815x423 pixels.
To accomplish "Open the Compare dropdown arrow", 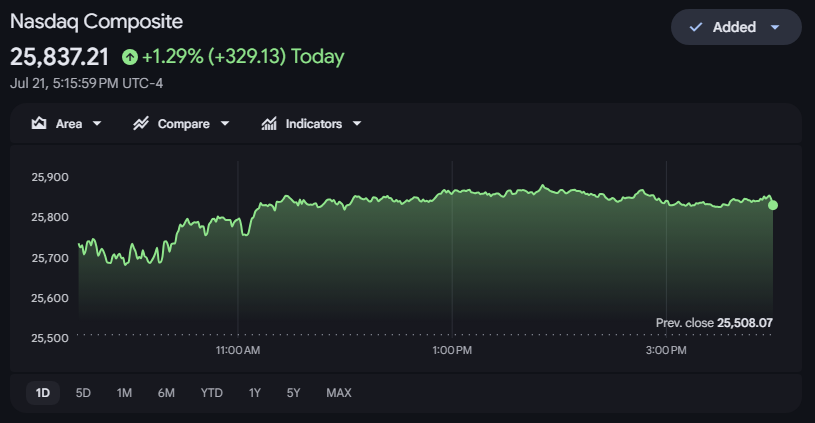I will [x=225, y=124].
